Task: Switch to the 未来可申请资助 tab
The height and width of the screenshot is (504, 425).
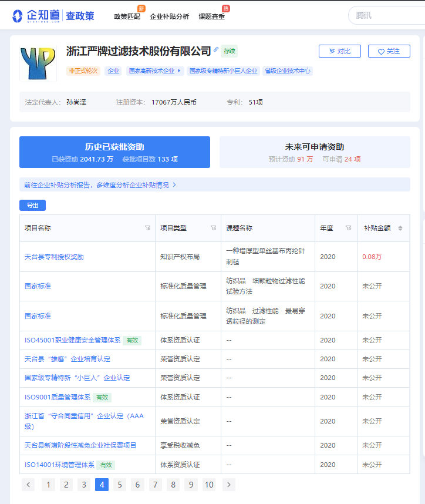Action: point(315,152)
